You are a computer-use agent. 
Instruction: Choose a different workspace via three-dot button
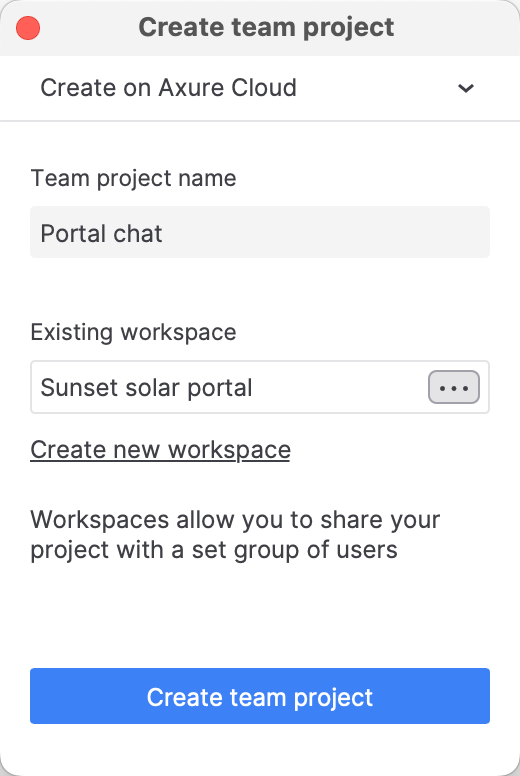tap(454, 387)
